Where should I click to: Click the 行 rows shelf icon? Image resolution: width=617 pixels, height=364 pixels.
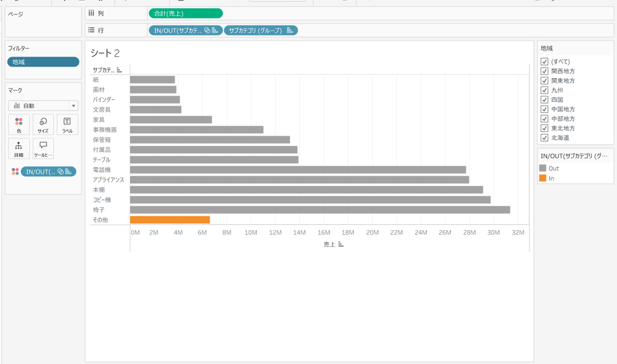coord(91,30)
